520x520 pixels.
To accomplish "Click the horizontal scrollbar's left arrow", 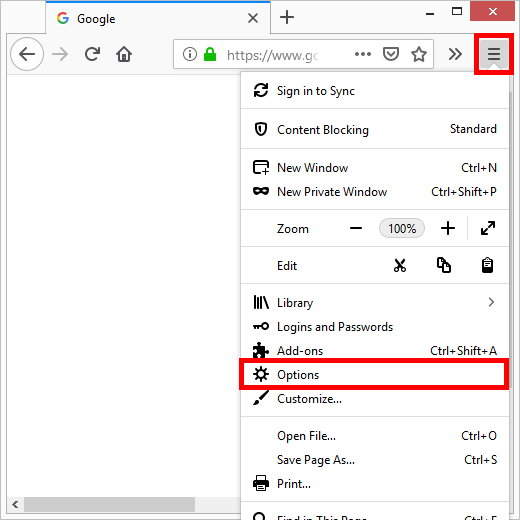I will coord(15,504).
